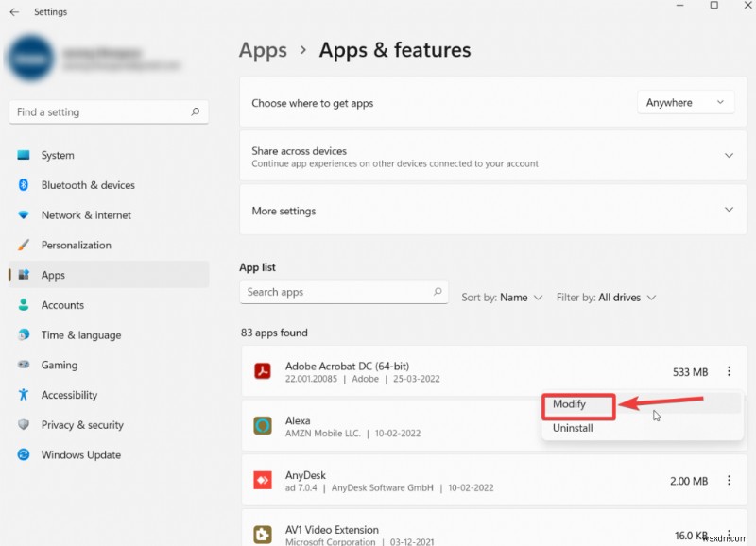
Task: Click the Adobe Acrobat DC app icon
Action: 263,371
